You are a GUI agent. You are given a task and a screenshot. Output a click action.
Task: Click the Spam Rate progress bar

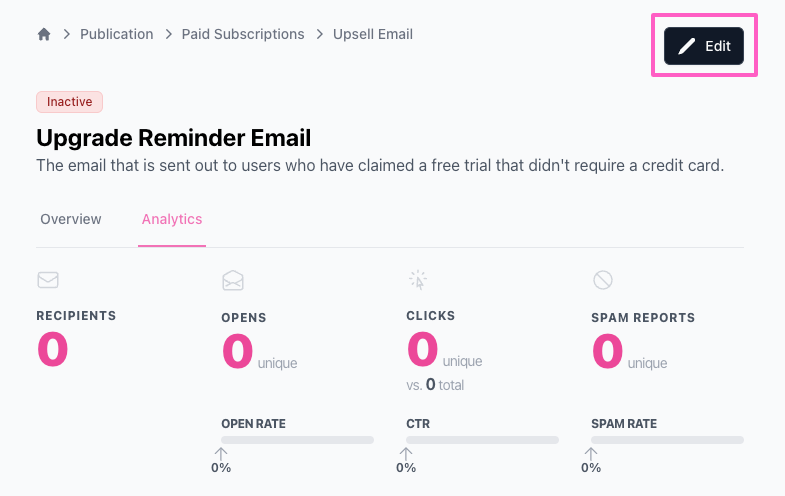pyautogui.click(x=667, y=440)
